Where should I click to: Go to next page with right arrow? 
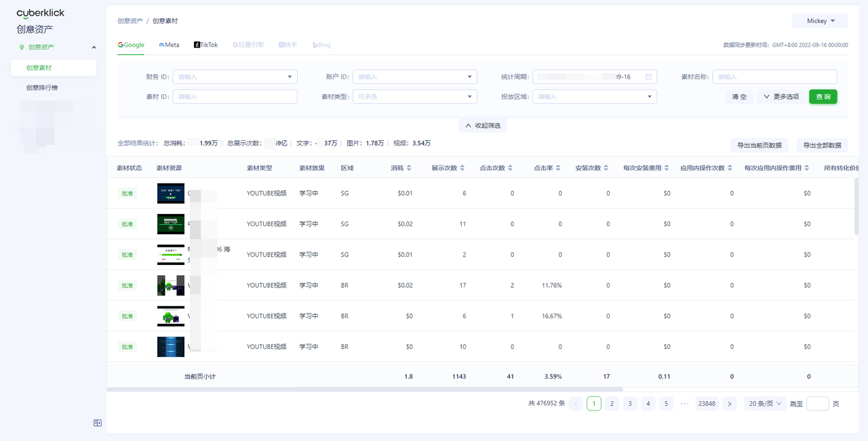729,404
